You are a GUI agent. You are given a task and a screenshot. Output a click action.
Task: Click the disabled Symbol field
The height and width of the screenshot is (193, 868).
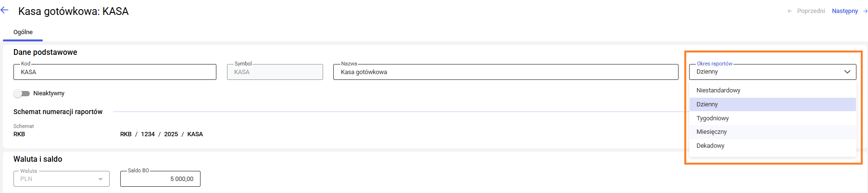(275, 72)
